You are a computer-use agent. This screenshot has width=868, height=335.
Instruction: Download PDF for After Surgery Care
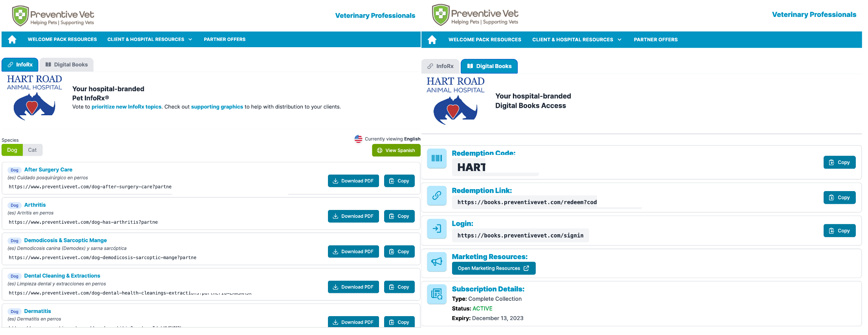[x=353, y=181]
